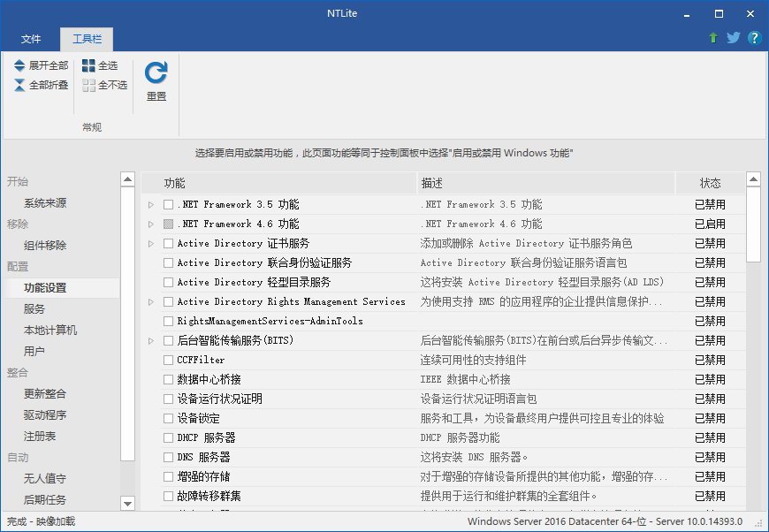769x532 pixels.
Task: Click the Expand All (展开全部) icon
Action: 19,65
